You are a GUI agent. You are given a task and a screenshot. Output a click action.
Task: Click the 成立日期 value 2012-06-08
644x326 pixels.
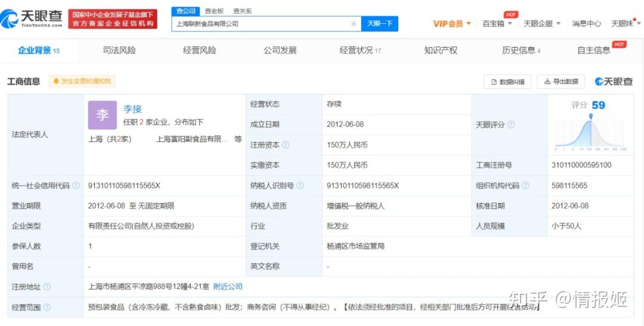[x=345, y=125]
